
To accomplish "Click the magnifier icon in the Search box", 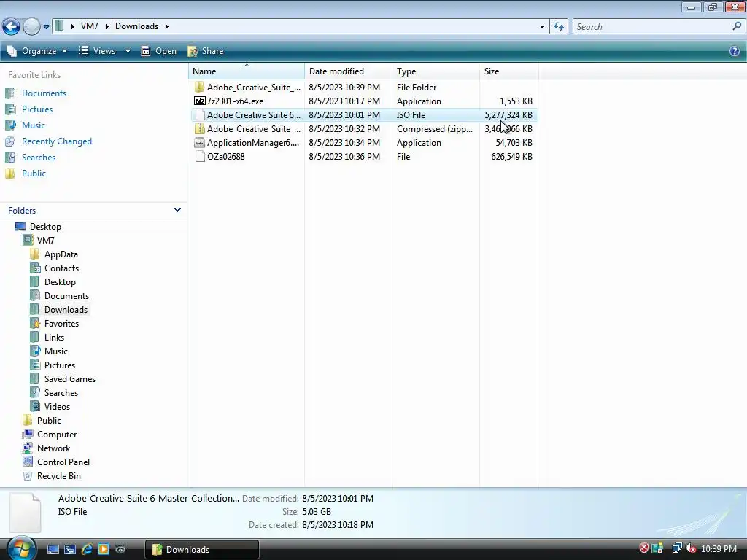I will [737, 26].
